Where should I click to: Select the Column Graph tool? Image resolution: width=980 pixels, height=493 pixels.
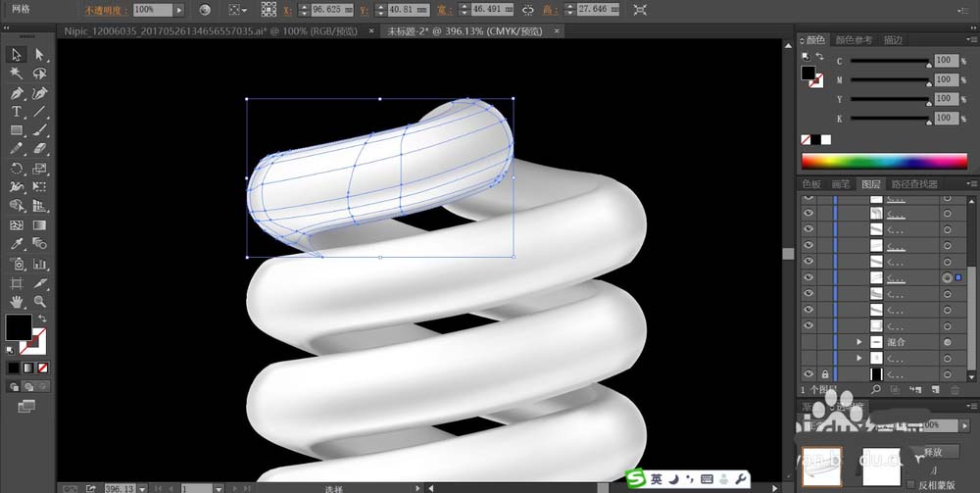(x=39, y=264)
